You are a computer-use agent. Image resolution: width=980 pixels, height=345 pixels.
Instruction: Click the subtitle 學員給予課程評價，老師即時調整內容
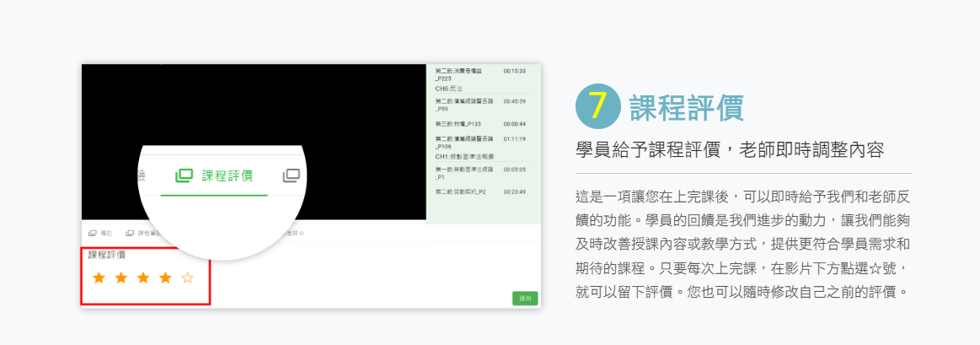(x=730, y=151)
